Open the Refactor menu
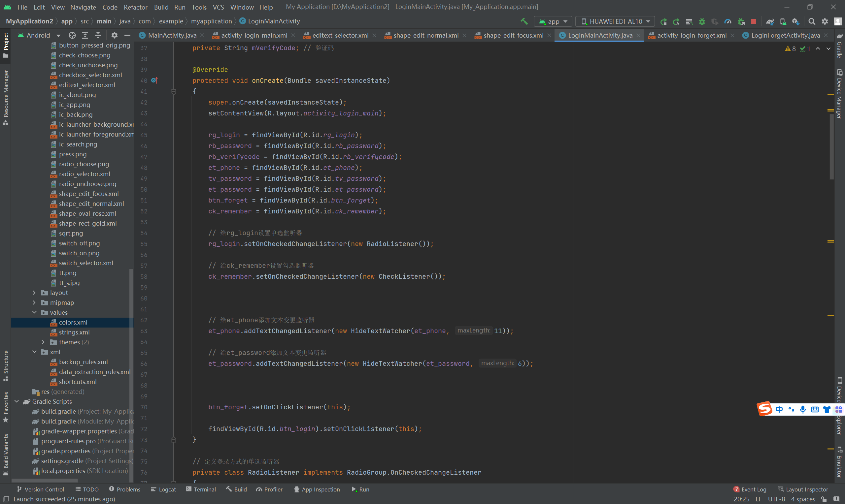Viewport: 845px width, 504px height. tap(135, 7)
